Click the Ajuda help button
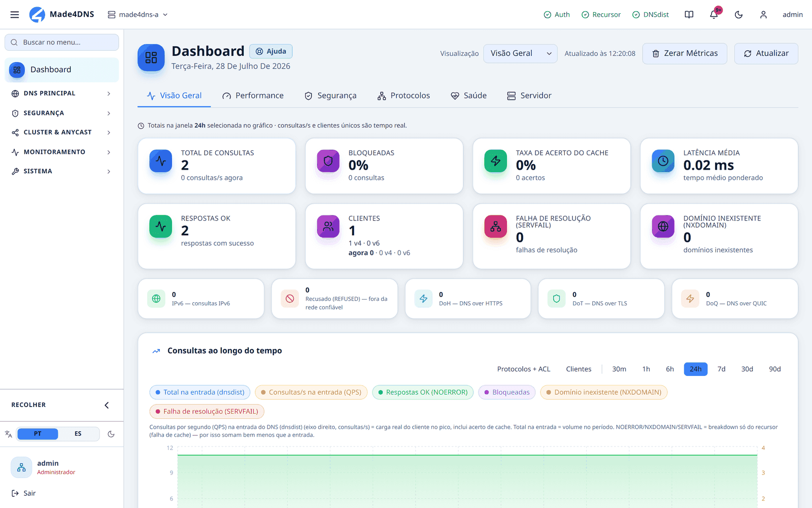The image size is (812, 508). pyautogui.click(x=271, y=51)
